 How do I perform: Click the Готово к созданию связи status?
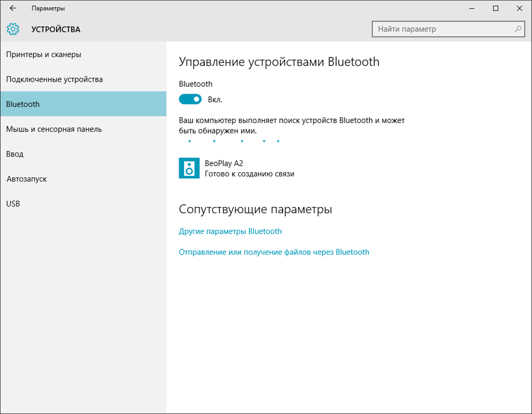tap(249, 174)
